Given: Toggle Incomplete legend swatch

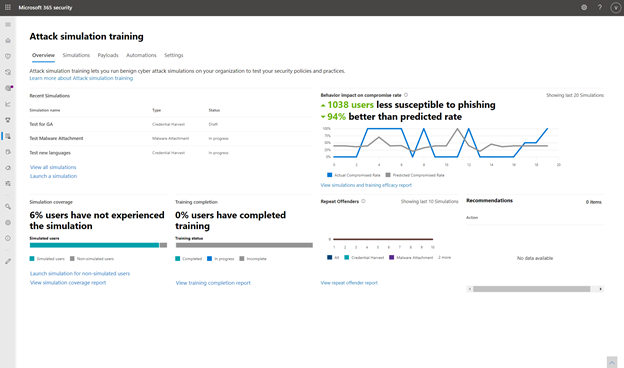Looking at the screenshot, I should [x=242, y=259].
